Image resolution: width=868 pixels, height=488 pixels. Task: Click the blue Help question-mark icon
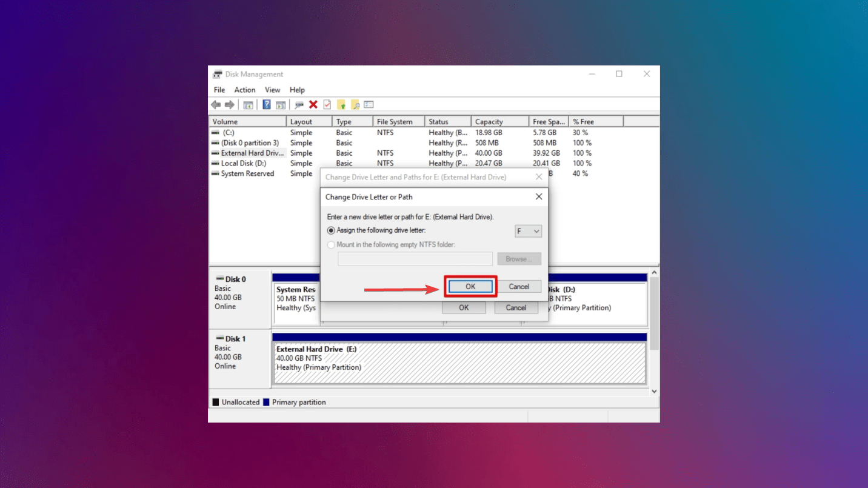[x=267, y=105]
